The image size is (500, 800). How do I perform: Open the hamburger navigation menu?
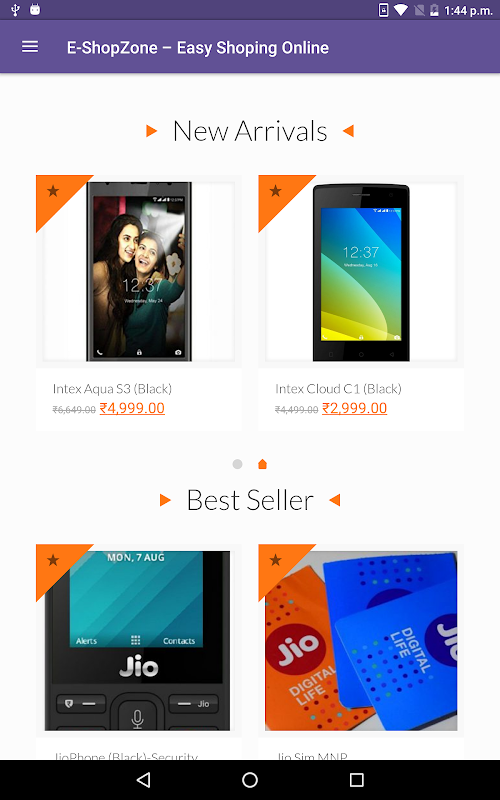30,47
